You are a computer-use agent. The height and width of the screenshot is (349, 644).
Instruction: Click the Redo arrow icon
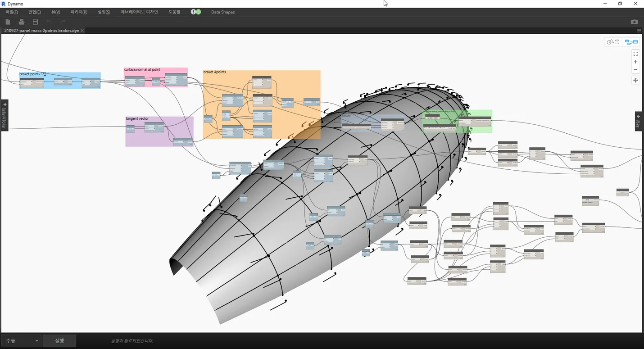tap(63, 22)
